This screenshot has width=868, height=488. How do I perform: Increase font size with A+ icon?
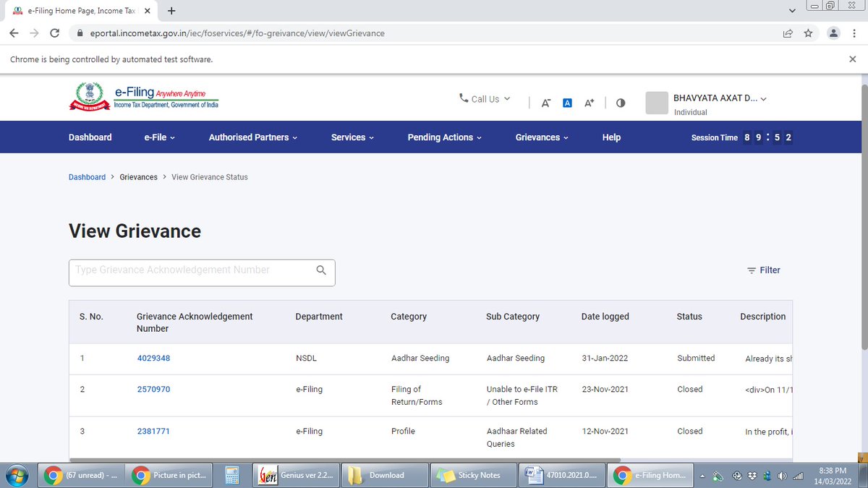(589, 103)
